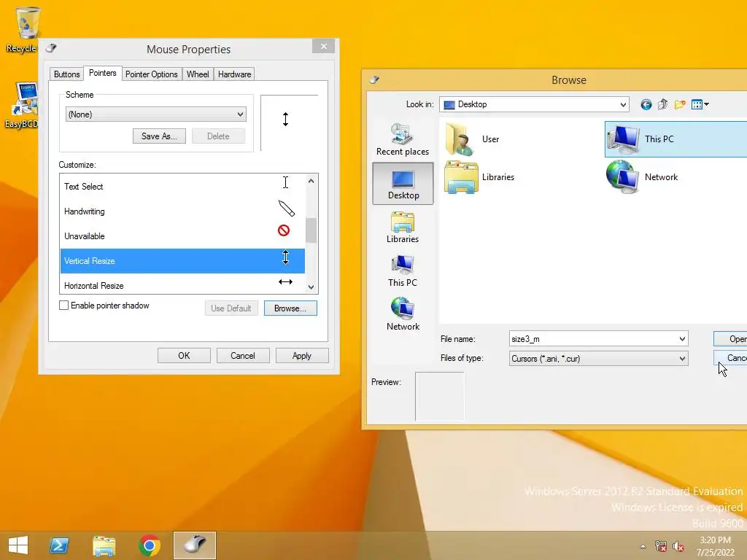Select the Text Select pointer row
Image resolution: width=747 pixels, height=560 pixels.
[x=182, y=187]
